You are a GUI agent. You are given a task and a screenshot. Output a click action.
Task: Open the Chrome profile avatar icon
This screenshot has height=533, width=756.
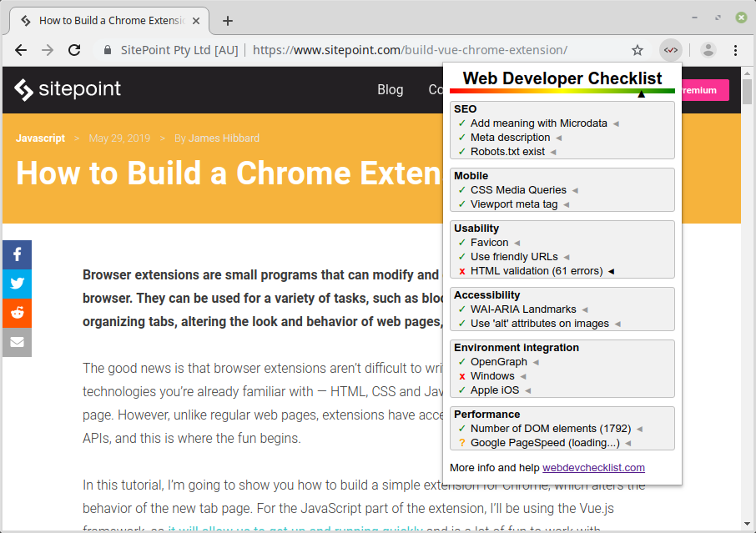[708, 50]
